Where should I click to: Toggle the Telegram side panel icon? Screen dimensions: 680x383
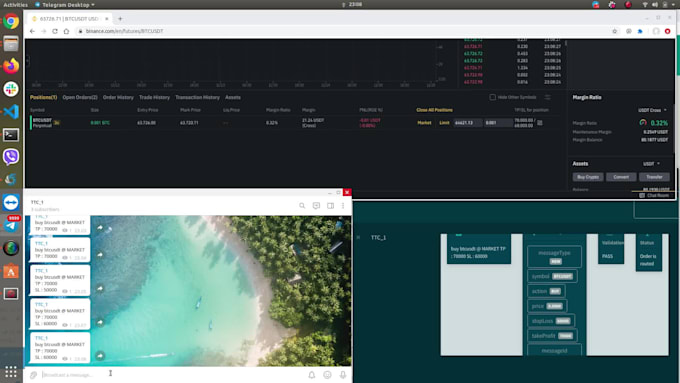click(330, 206)
